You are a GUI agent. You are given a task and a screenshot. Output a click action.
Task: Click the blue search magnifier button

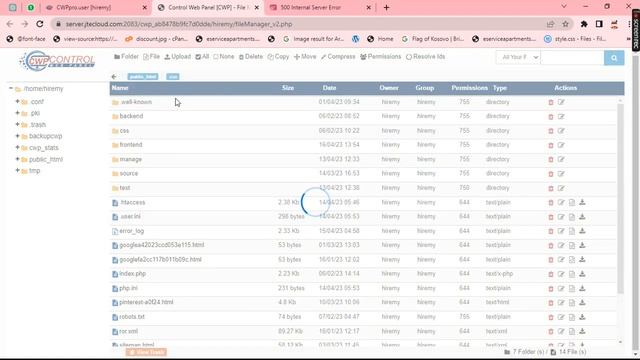click(614, 58)
